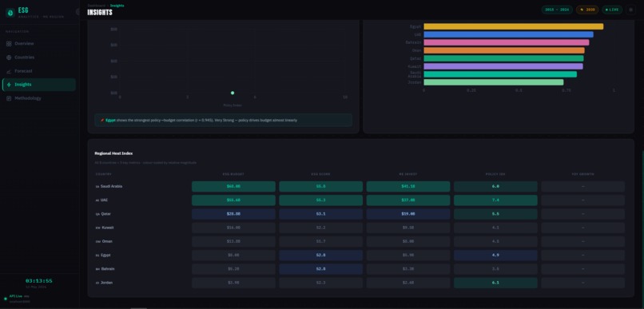Click the Countries globe icon in sidebar

(9, 57)
